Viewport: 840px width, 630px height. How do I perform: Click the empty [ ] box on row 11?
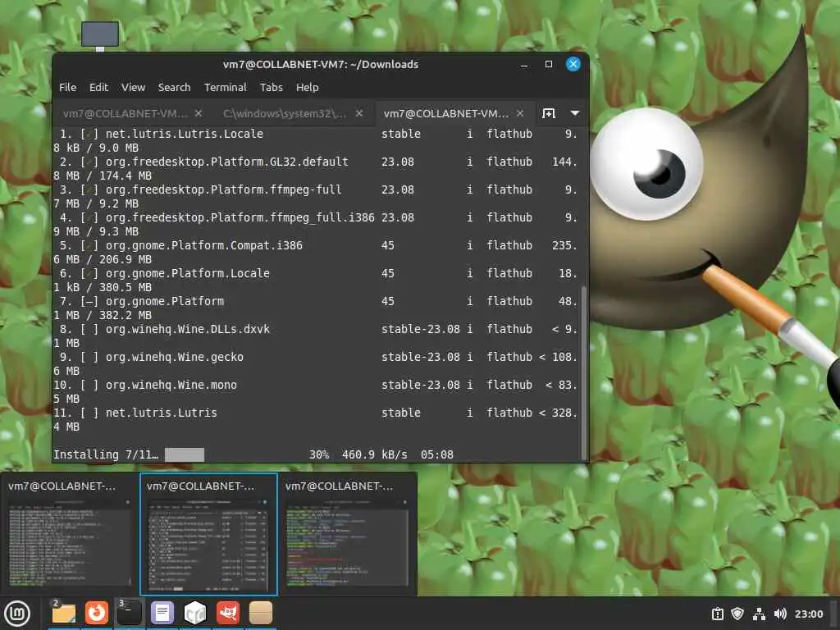coord(89,413)
